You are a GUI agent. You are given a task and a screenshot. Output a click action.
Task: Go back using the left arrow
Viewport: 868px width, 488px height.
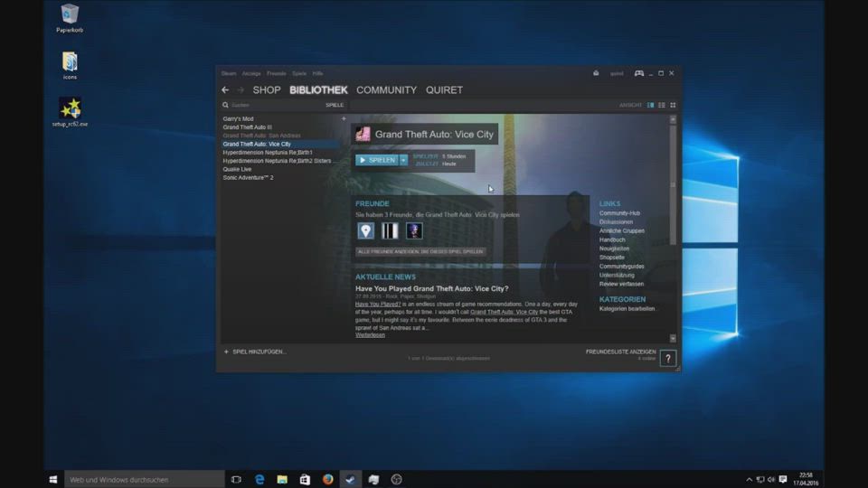(225, 90)
